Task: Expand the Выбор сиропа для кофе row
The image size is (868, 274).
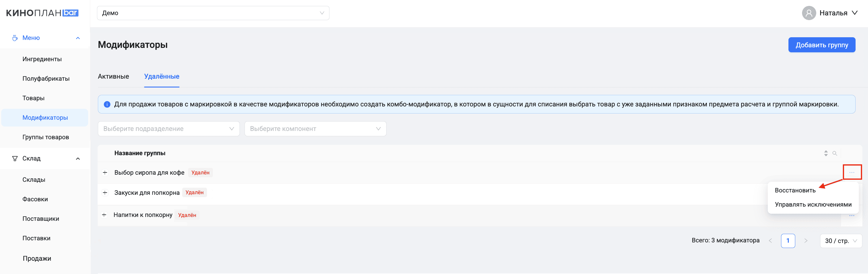Action: coord(105,173)
